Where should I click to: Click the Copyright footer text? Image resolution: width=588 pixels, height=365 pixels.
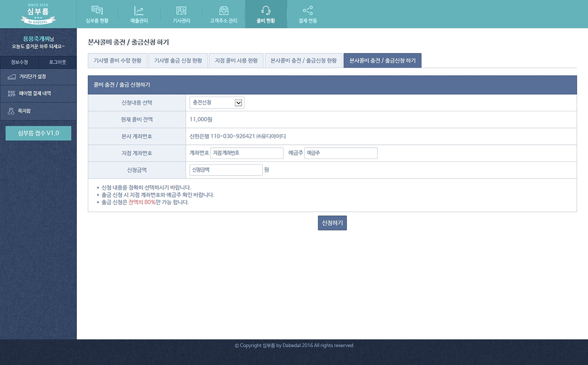point(294,345)
